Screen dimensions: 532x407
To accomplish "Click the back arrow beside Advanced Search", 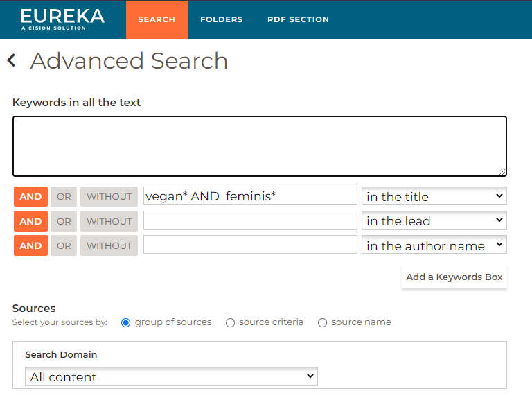I will pos(11,61).
